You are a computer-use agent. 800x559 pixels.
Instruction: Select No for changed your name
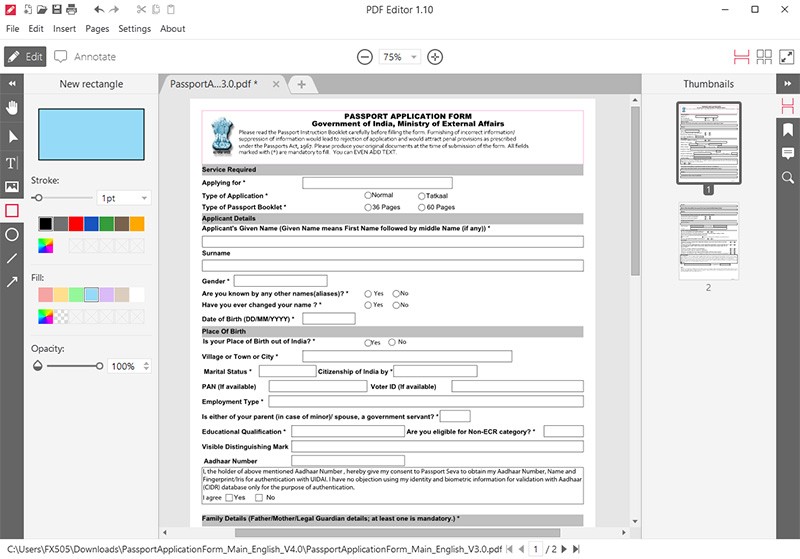[x=396, y=305]
